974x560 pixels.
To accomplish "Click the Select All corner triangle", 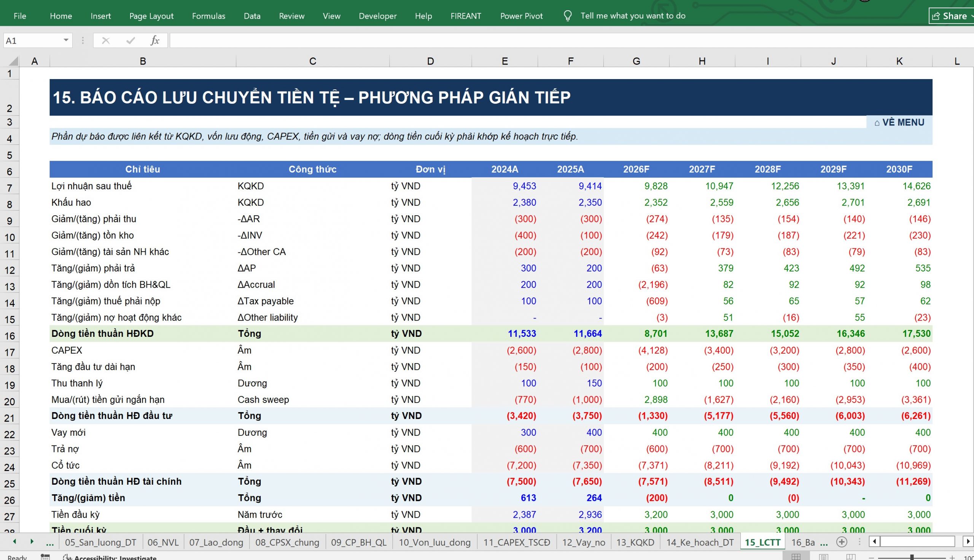I will point(13,61).
